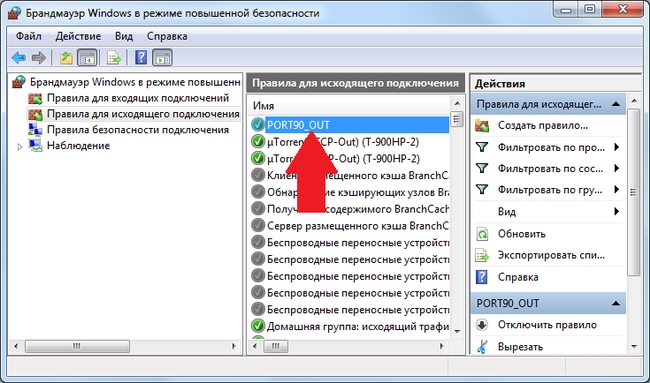Click the Обновить refresh icon
This screenshot has width=650, height=383.
coord(482,234)
